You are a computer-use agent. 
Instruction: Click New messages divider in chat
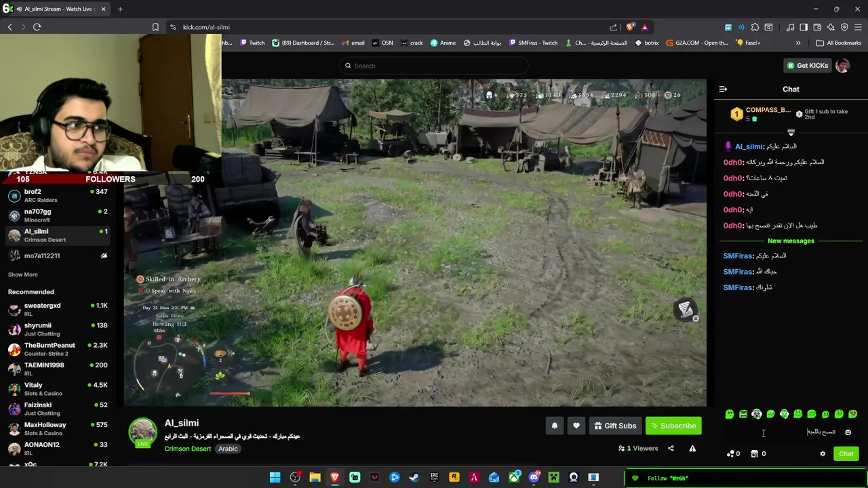pyautogui.click(x=791, y=241)
